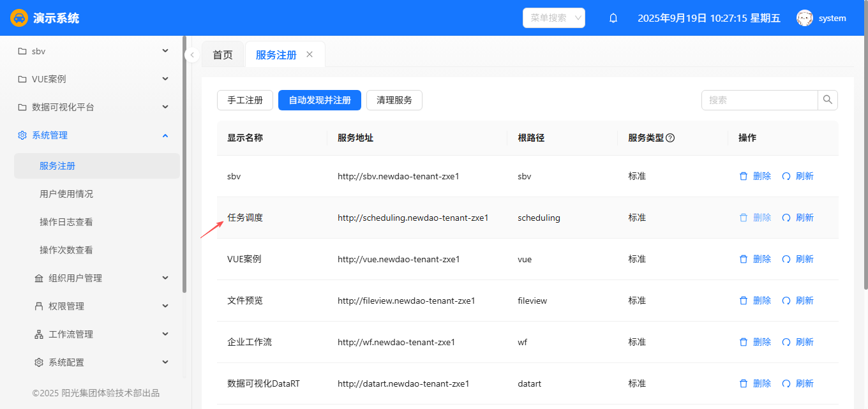
Task: Click the notification bell icon
Action: tap(613, 19)
